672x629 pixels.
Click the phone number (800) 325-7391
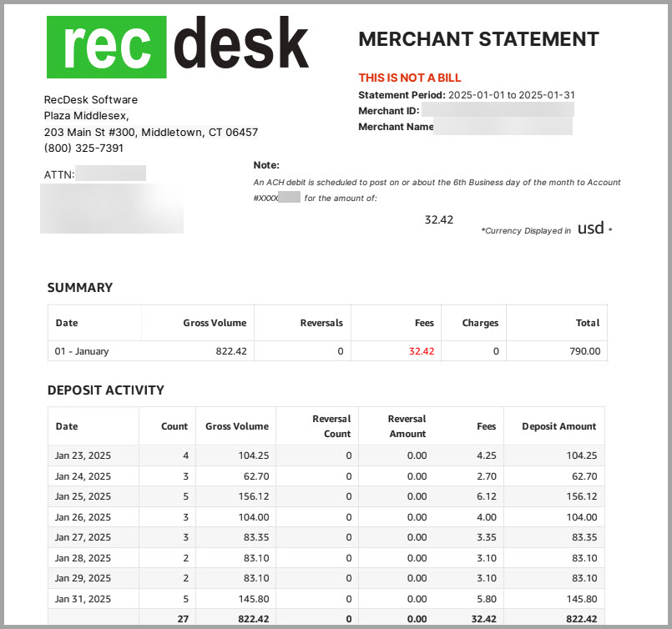point(83,148)
